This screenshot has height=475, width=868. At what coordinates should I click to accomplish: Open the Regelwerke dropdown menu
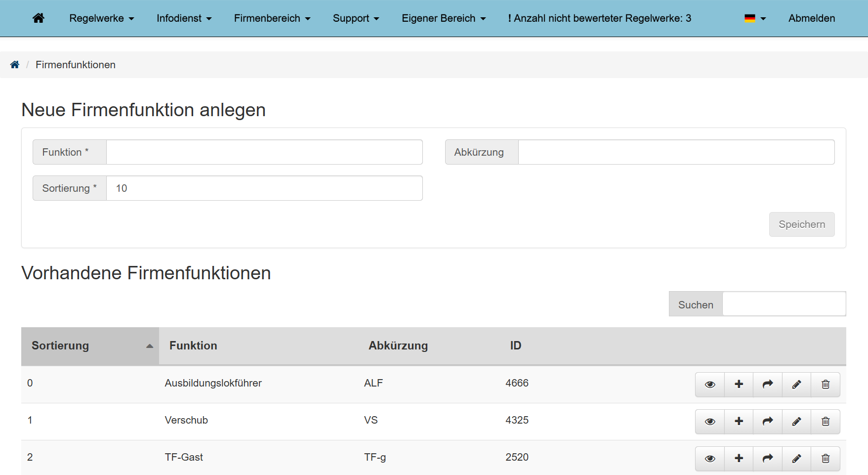pos(101,18)
